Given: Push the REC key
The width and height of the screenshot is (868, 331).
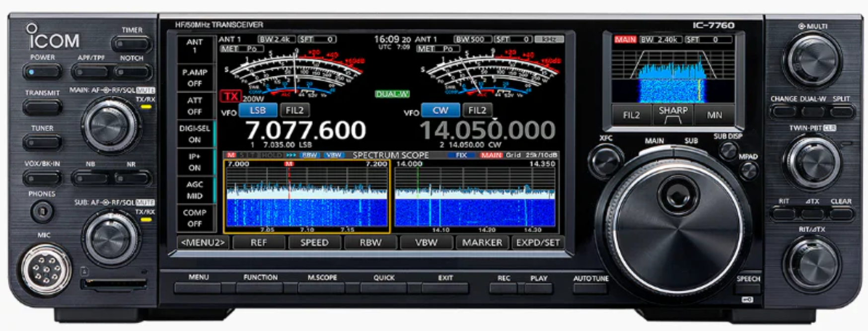Looking at the screenshot, I should pyautogui.click(x=503, y=288).
